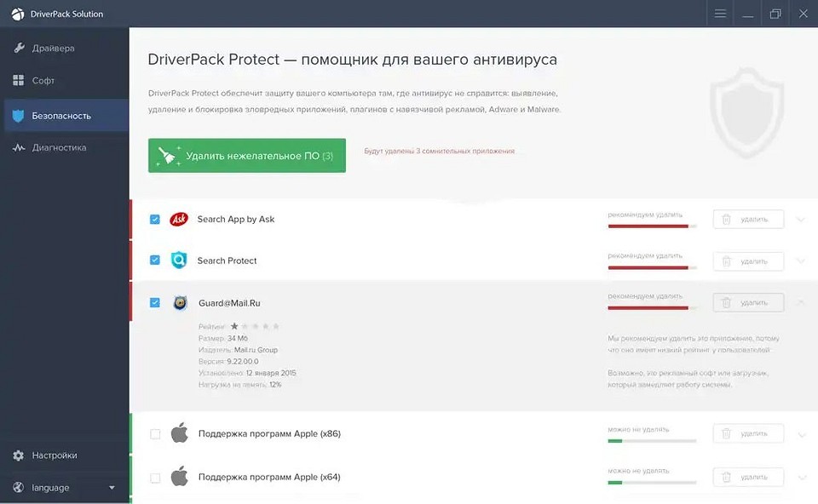This screenshot has height=504, width=818.
Task: Click the Софт grid icon
Action: point(18,80)
